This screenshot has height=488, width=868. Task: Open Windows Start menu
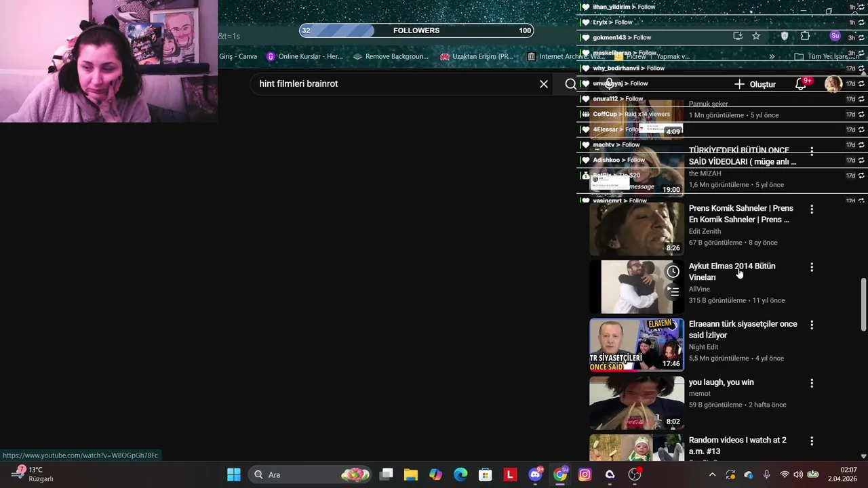pos(234,474)
